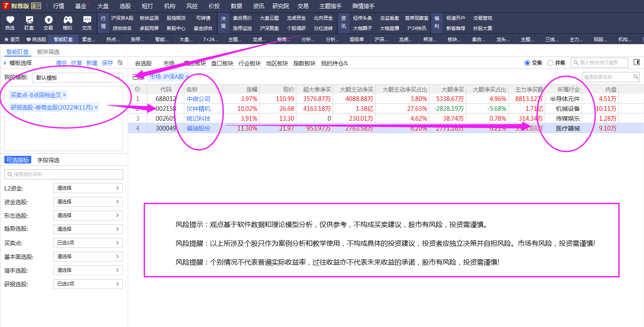The height and width of the screenshot is (327, 644).
Task: Open the 沪深京A股 toolbar button
Action: [x=122, y=18]
